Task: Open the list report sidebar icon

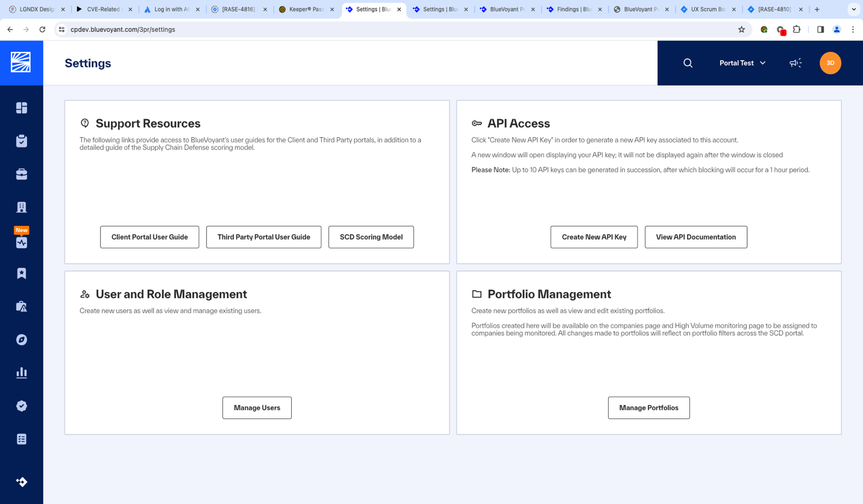Action: tap(22, 439)
